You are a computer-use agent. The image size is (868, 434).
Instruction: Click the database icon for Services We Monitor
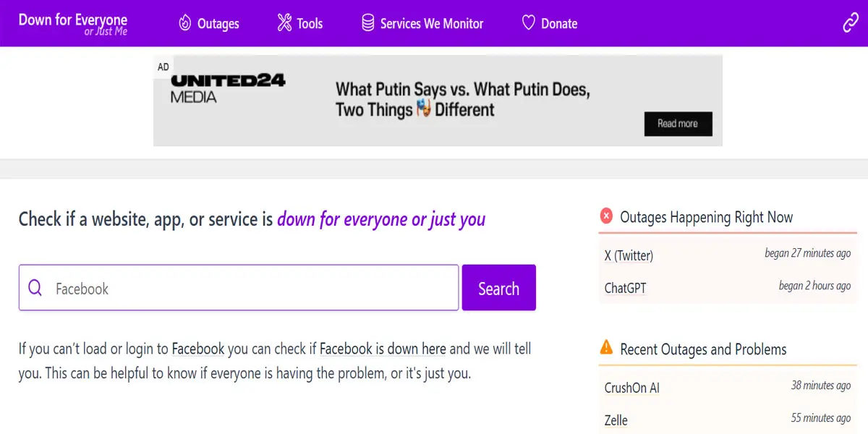pyautogui.click(x=368, y=23)
